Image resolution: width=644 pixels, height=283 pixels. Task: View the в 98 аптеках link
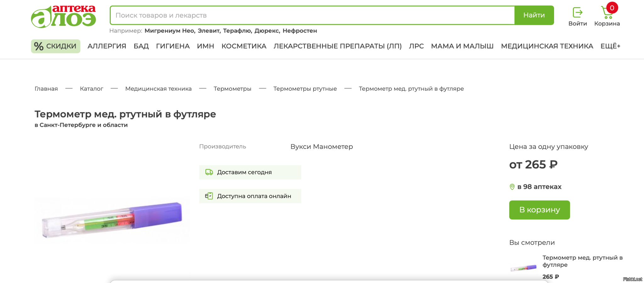539,187
